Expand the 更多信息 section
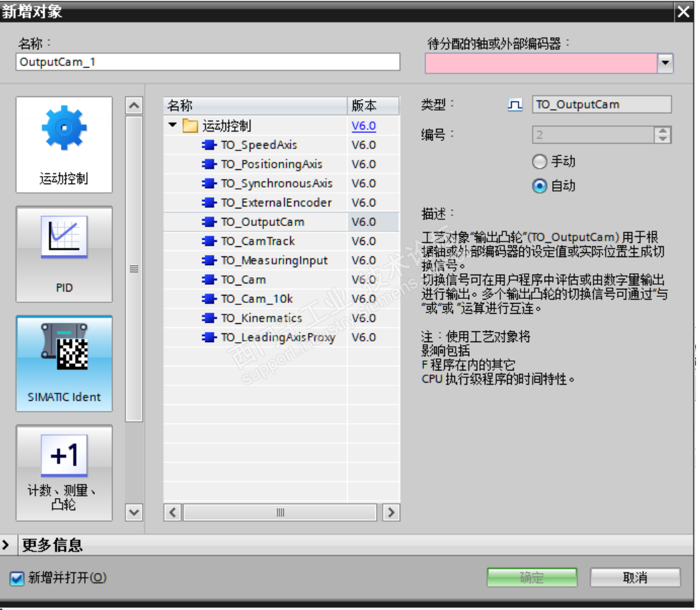700x610 pixels. coord(6,545)
